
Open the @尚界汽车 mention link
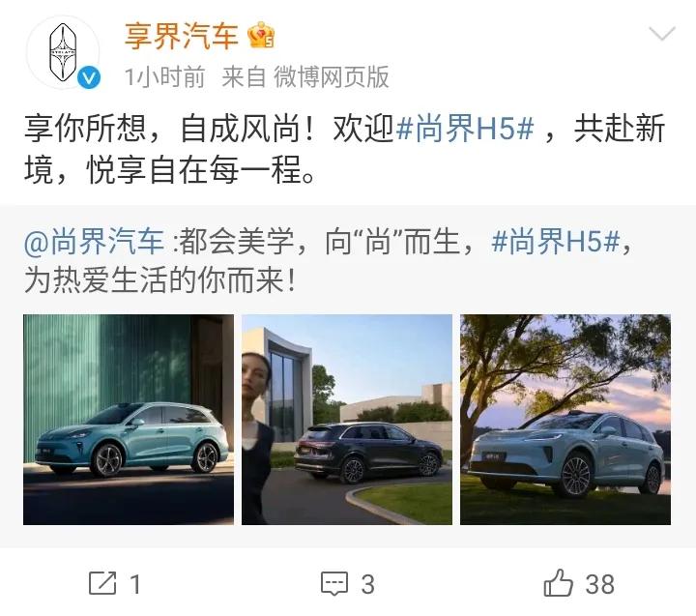94,242
